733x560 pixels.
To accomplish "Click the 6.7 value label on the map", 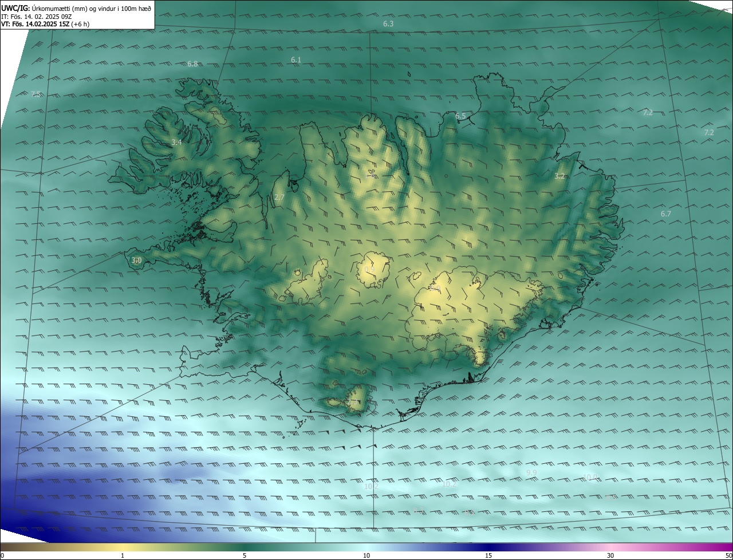I will (665, 214).
